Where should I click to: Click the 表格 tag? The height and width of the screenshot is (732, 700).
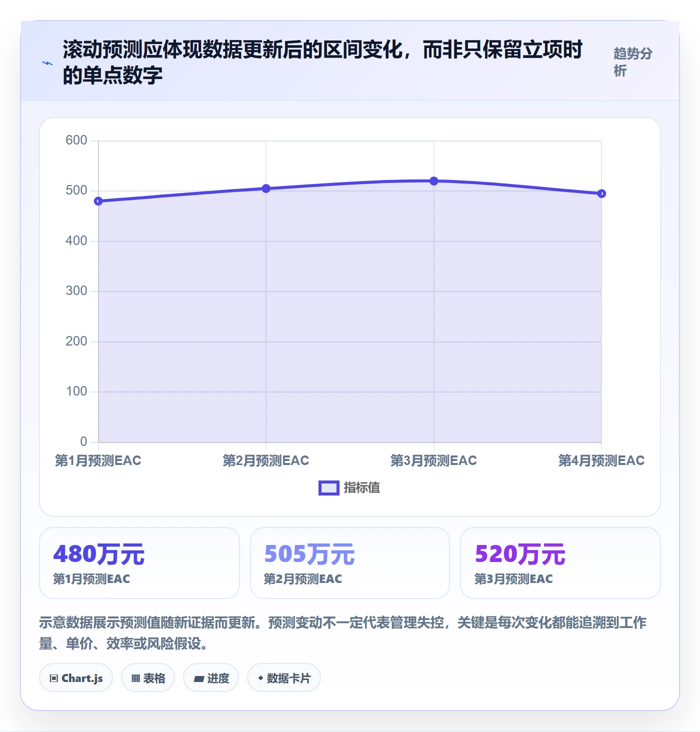pyautogui.click(x=148, y=678)
